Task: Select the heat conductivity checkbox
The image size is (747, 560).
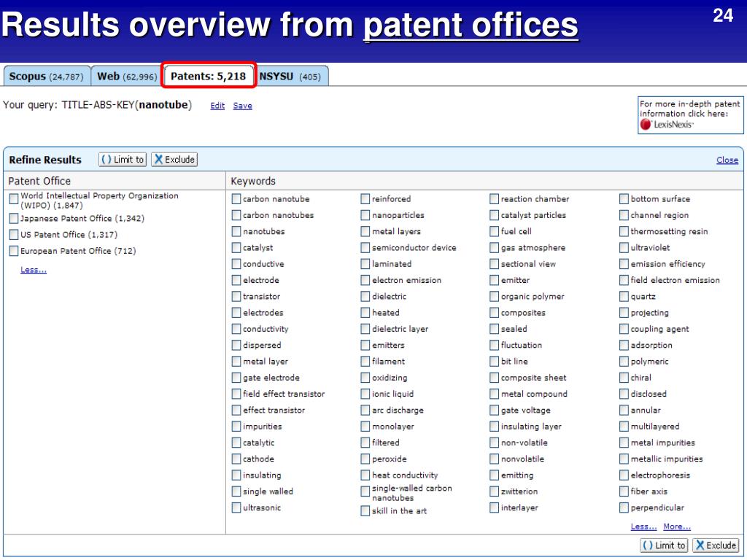Action: click(x=365, y=475)
